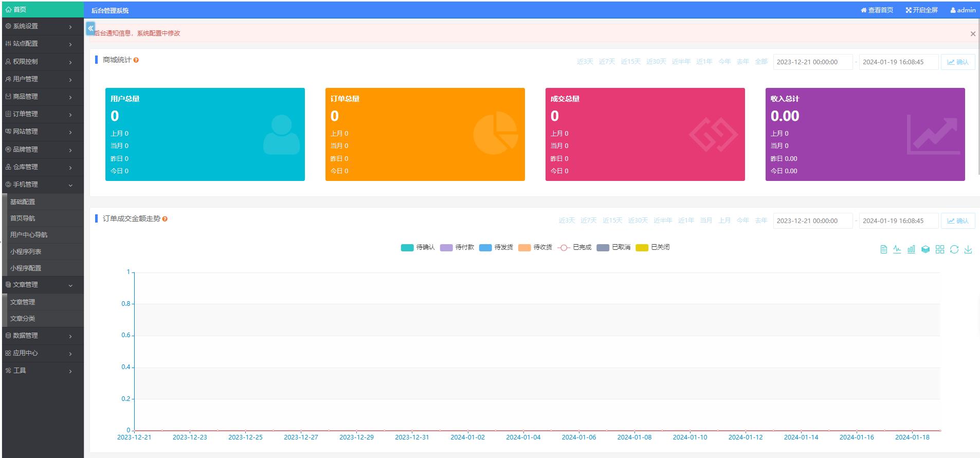Expand 数据管理 using its chevron
Viewport: 980px width, 458px height.
pos(70,336)
